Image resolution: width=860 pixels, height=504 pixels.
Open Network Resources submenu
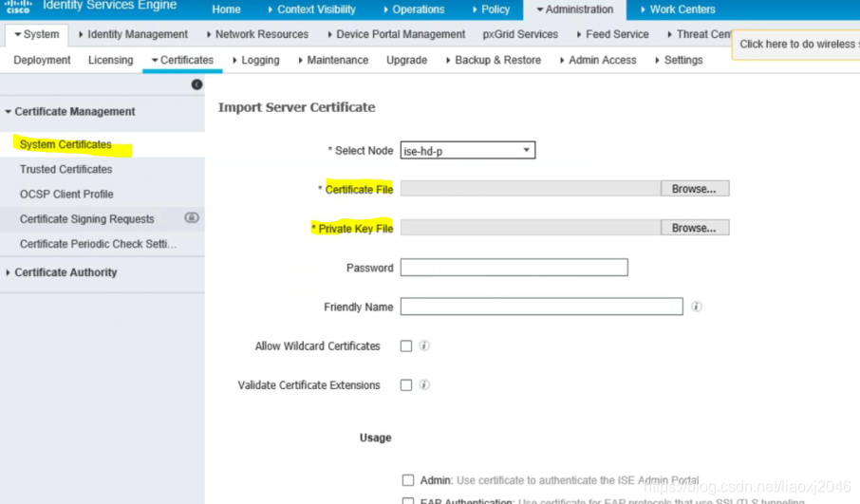[x=258, y=34]
